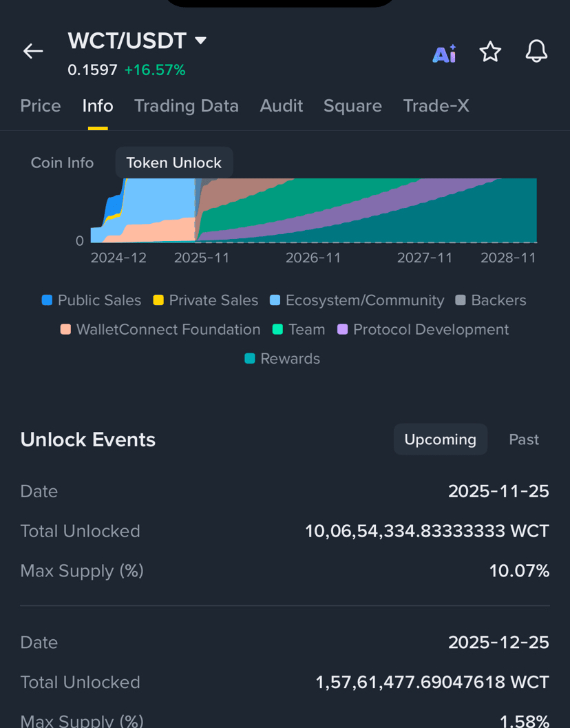Image resolution: width=570 pixels, height=728 pixels.
Task: Toggle WalletConnect Foundation legend entry
Action: 161,330
